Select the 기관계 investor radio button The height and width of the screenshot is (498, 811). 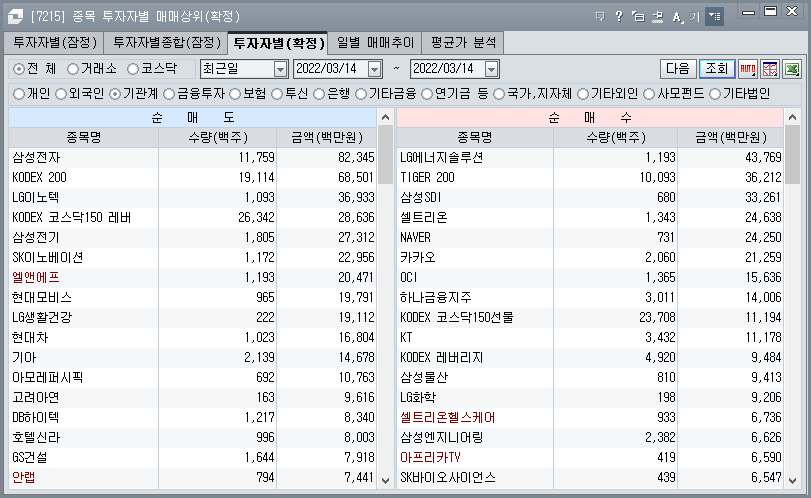tap(115, 94)
